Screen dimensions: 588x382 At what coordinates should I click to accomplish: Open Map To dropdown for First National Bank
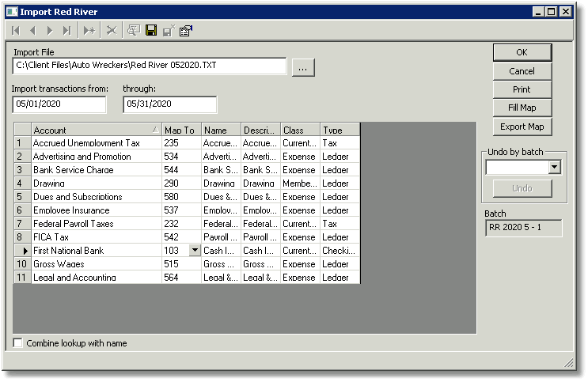pos(195,250)
